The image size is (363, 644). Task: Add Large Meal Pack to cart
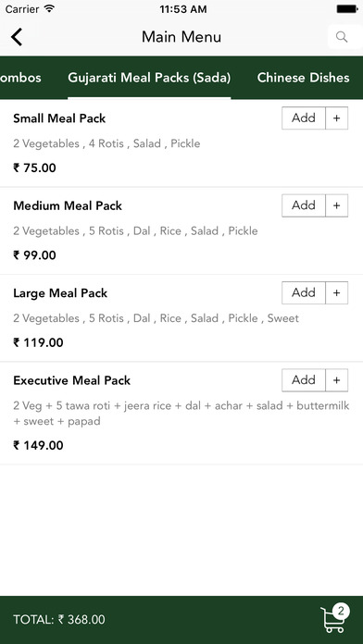(x=304, y=292)
